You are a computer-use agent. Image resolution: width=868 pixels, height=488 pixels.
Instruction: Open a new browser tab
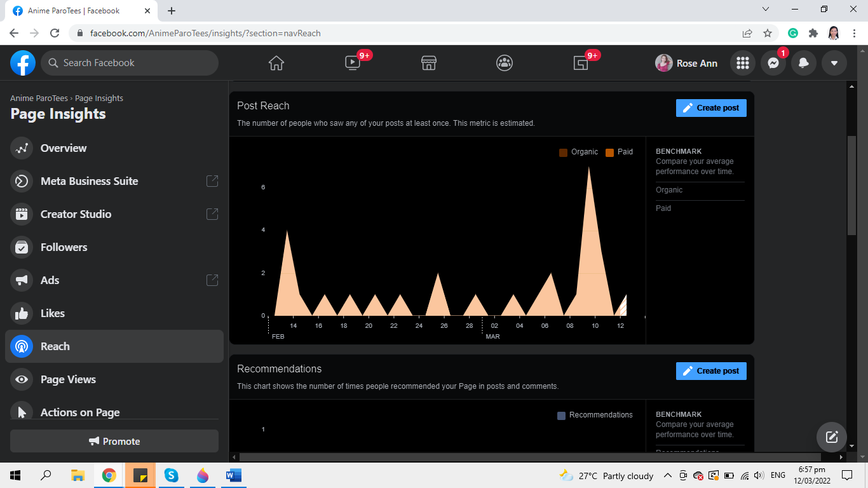click(172, 11)
